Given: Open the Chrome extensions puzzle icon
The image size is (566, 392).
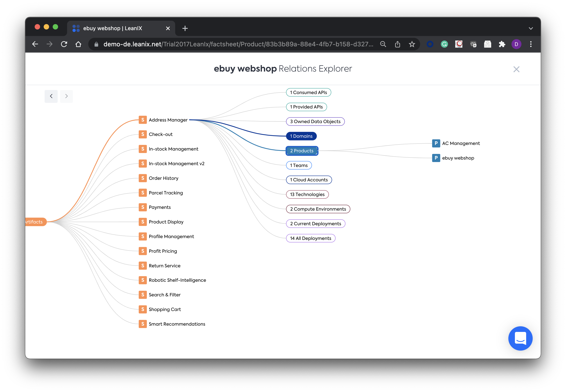Looking at the screenshot, I should (x=502, y=44).
